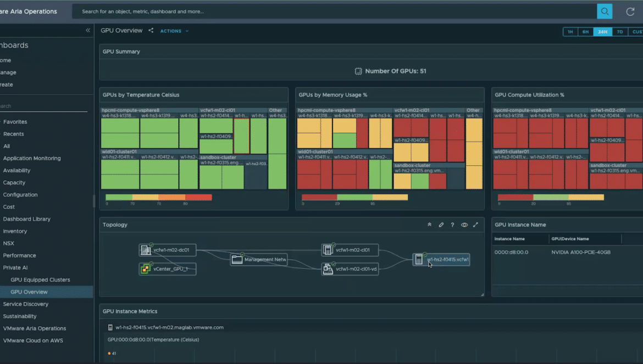Open the NSX dashboards category
Screen dimensions: 643x364
pos(9,243)
